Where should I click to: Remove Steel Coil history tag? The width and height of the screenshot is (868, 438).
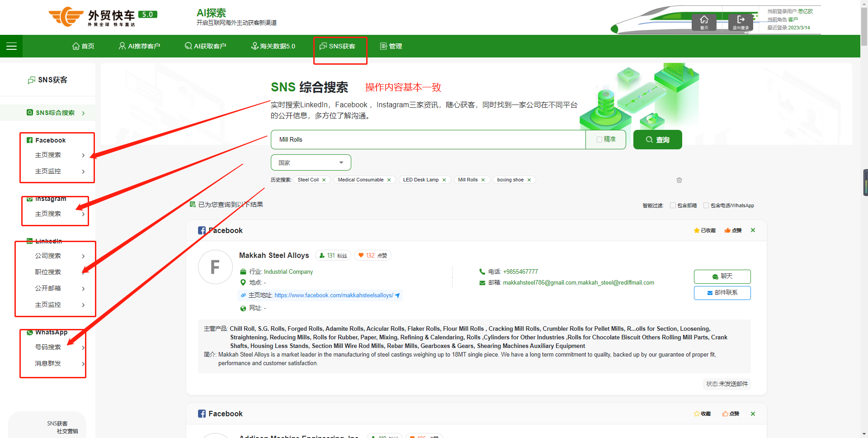click(x=324, y=180)
